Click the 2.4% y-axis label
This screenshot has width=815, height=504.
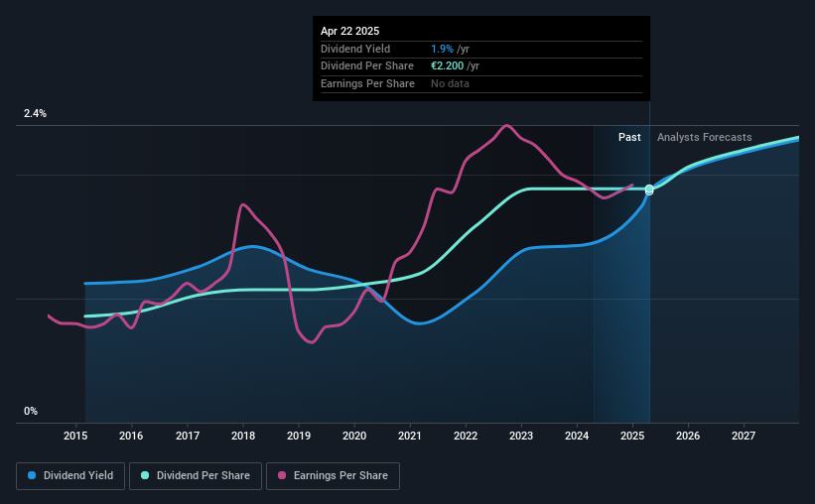[x=35, y=113]
